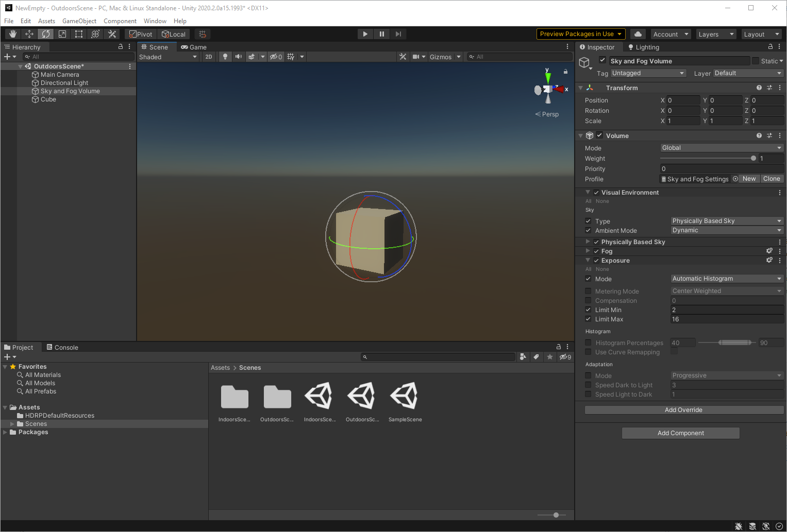Expand the Physically Based Sky section
This screenshot has height=532, width=787.
588,242
